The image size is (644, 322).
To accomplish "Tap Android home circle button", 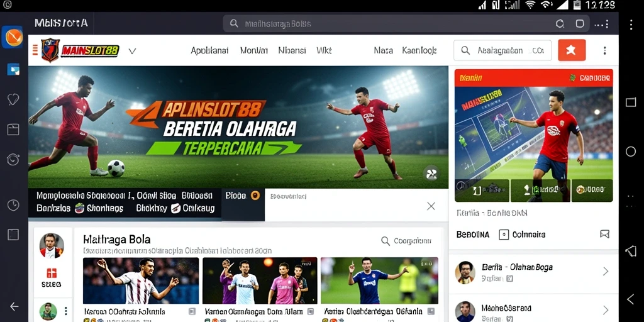I will point(631,152).
